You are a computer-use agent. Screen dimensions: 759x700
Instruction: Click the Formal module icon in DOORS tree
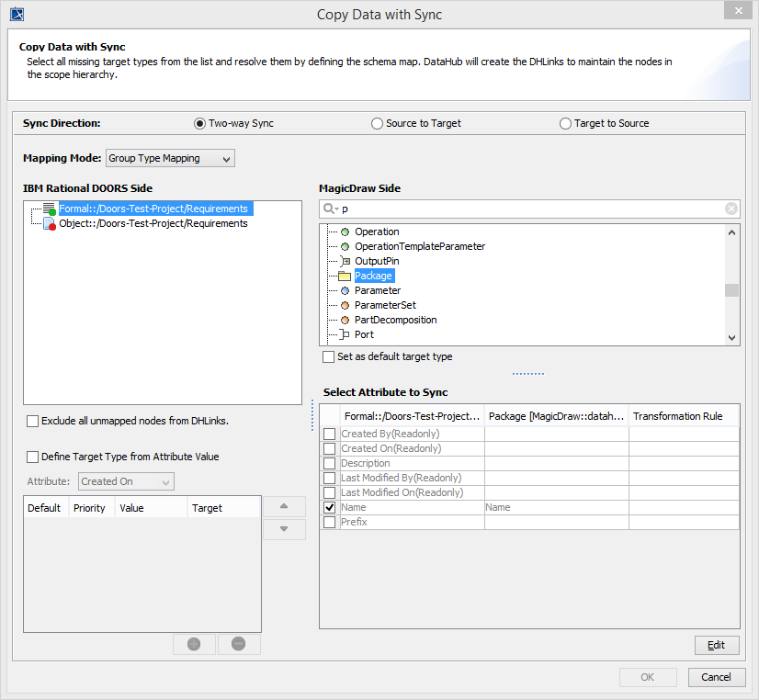click(x=50, y=209)
